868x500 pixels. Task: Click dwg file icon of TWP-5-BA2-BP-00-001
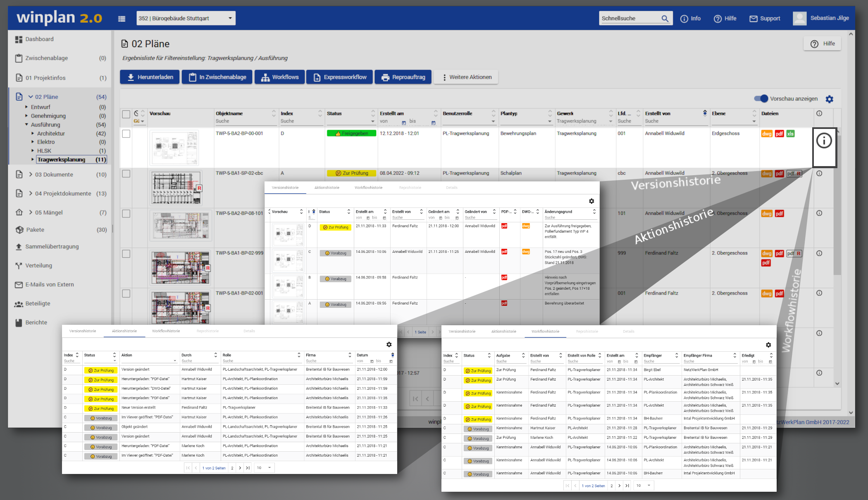pyautogui.click(x=767, y=134)
